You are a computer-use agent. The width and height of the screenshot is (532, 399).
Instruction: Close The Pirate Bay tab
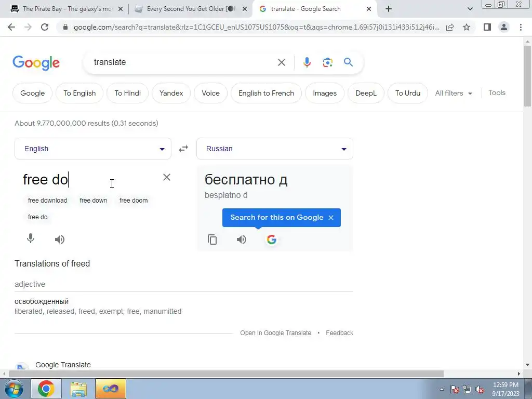coord(121,9)
